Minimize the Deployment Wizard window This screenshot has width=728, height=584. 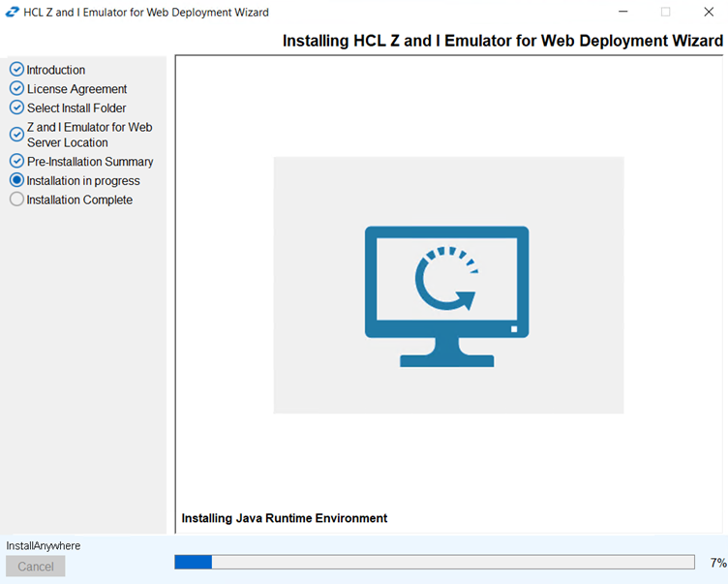[x=623, y=12]
